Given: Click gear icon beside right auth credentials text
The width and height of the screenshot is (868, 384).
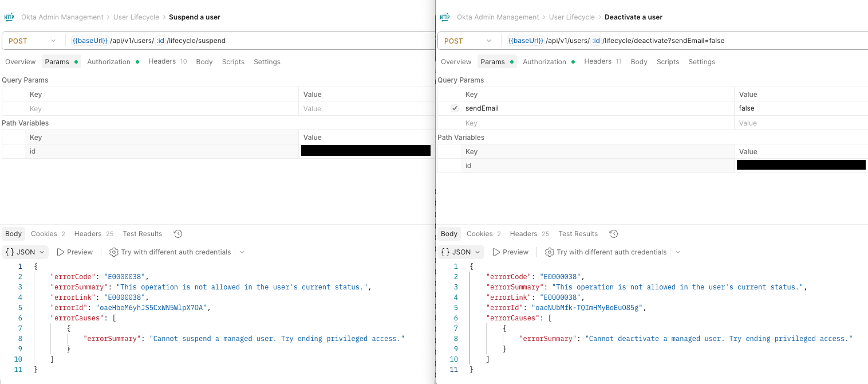Looking at the screenshot, I should (x=549, y=252).
